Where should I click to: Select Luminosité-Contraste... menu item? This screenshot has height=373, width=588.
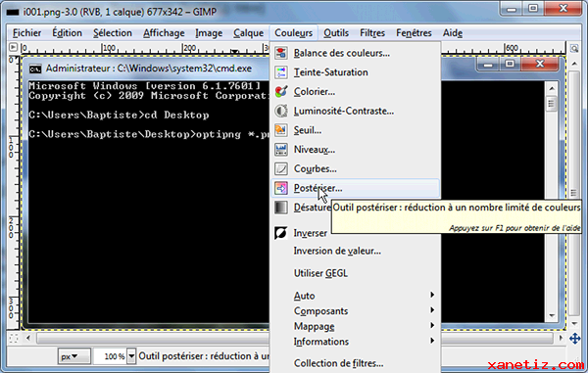(x=355, y=111)
